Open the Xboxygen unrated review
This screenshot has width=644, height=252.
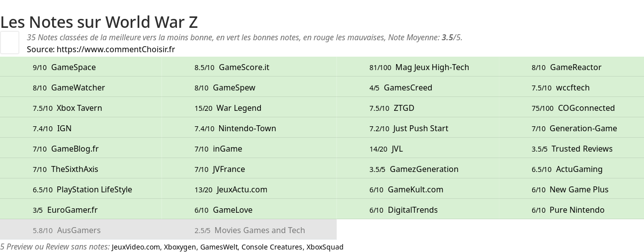180,247
